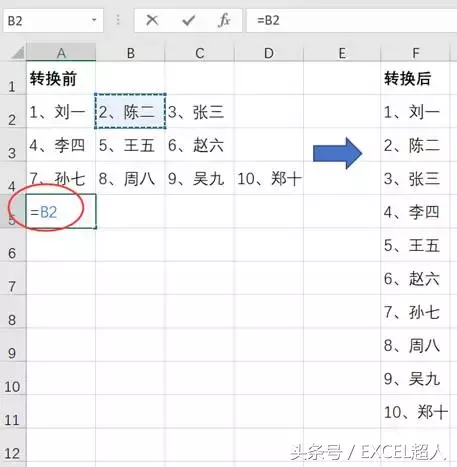457x467 pixels.
Task: Select column C header
Action: click(x=200, y=53)
